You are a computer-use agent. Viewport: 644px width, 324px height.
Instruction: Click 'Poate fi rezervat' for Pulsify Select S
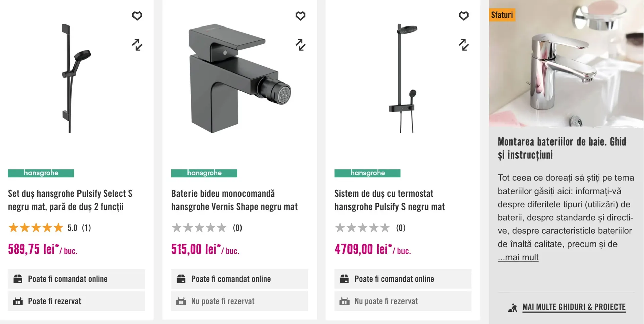(55, 301)
